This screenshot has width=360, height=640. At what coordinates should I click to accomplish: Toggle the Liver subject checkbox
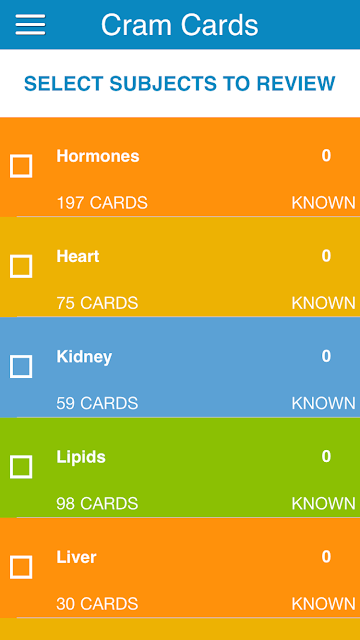(21, 567)
